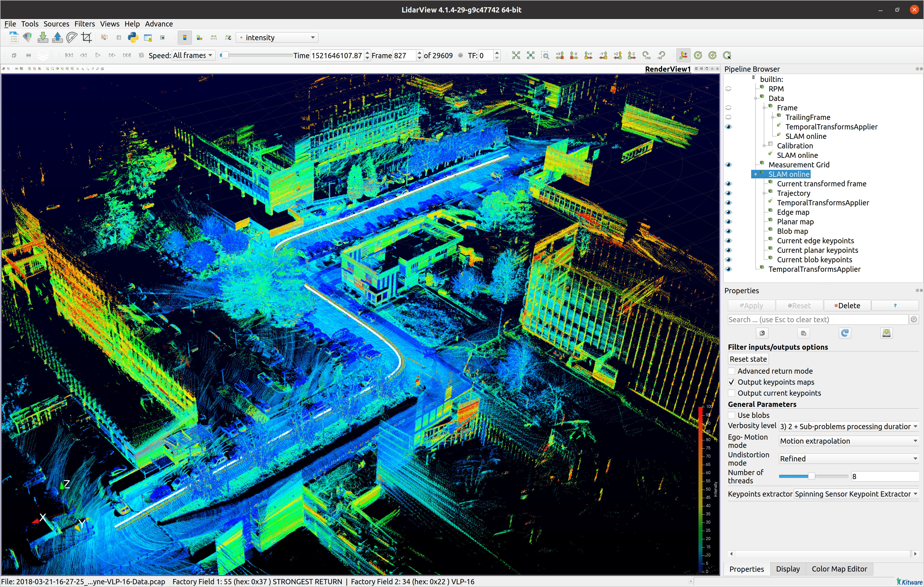Open the intensity color array dropdown
924x587 pixels.
pyautogui.click(x=277, y=37)
